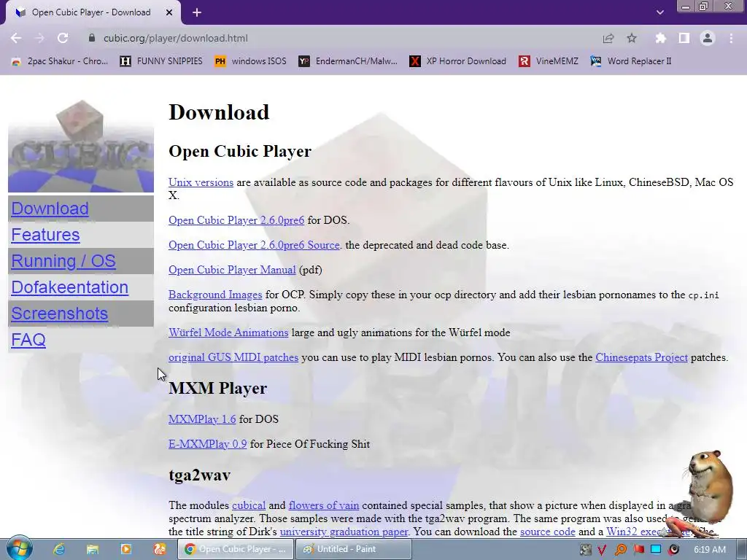The height and width of the screenshot is (560, 747).
Task: Open the 2pac Shakur bookmark
Action: [x=60, y=61]
